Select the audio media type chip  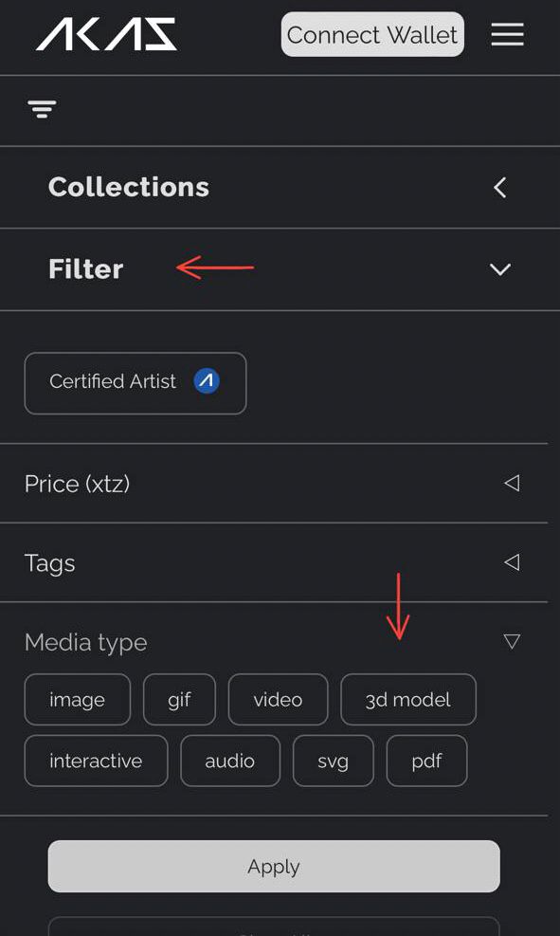230,761
